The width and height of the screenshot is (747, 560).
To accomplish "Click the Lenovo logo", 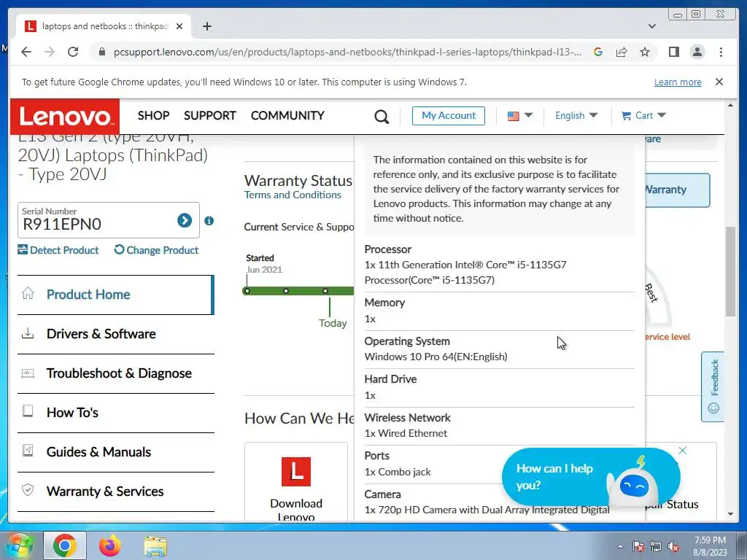I will click(65, 117).
